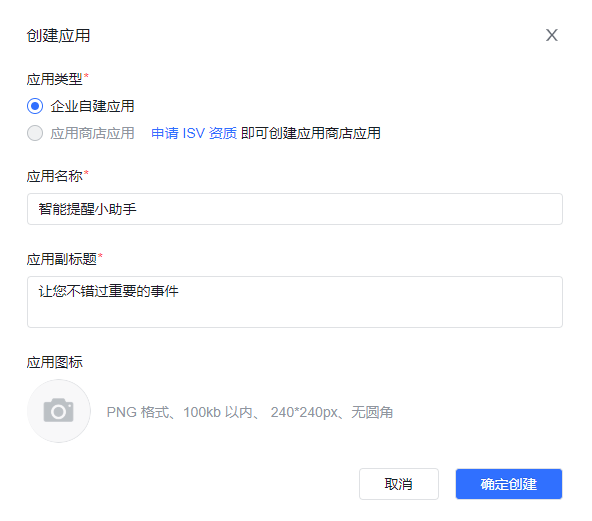The height and width of the screenshot is (521, 592).
Task: Click the 即可创建应用商店应用 description text
Action: click(x=310, y=133)
